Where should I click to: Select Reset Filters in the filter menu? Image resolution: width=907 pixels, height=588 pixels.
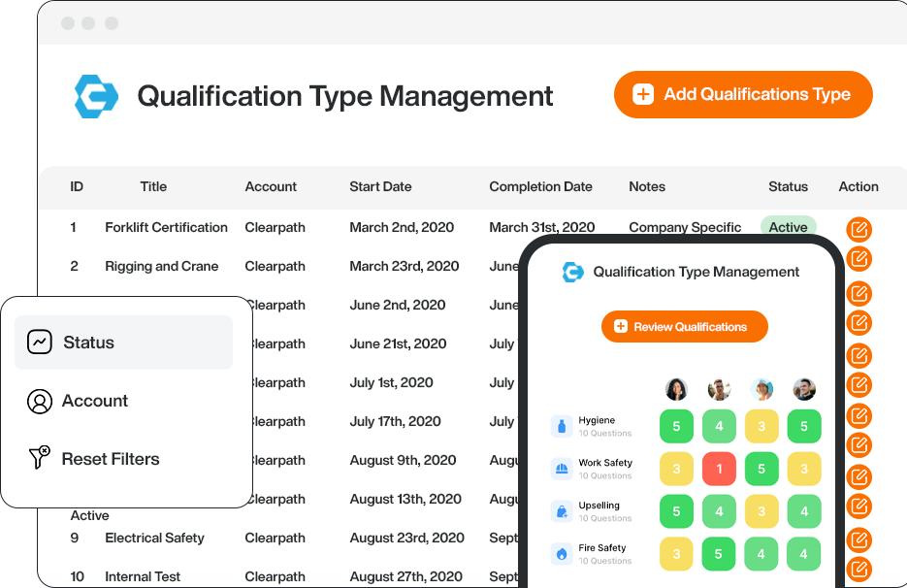110,459
